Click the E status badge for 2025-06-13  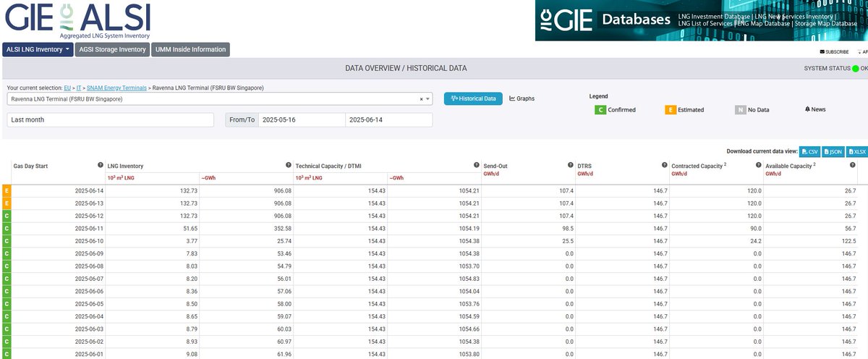pyautogui.click(x=7, y=203)
